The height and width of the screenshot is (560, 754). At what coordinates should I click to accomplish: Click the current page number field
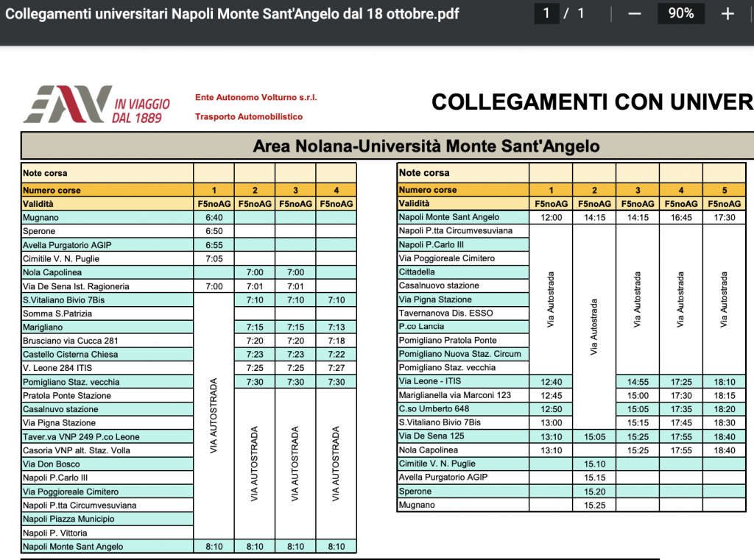pyautogui.click(x=546, y=13)
